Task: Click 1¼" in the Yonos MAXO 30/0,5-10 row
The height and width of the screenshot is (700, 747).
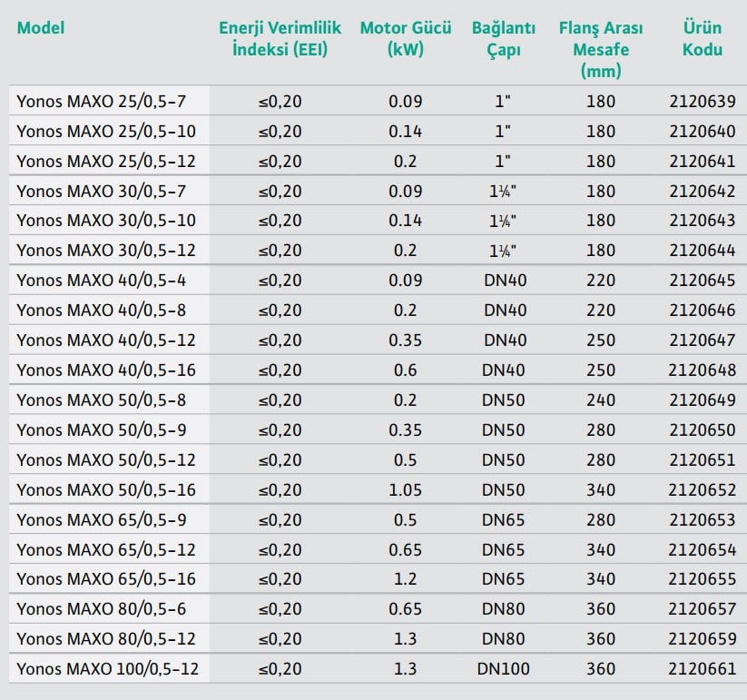Action: (503, 220)
